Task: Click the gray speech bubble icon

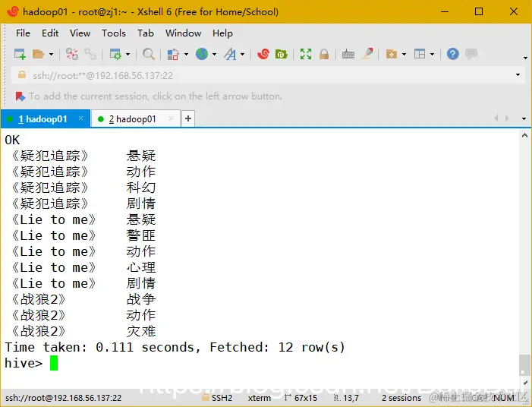Action: click(x=471, y=54)
